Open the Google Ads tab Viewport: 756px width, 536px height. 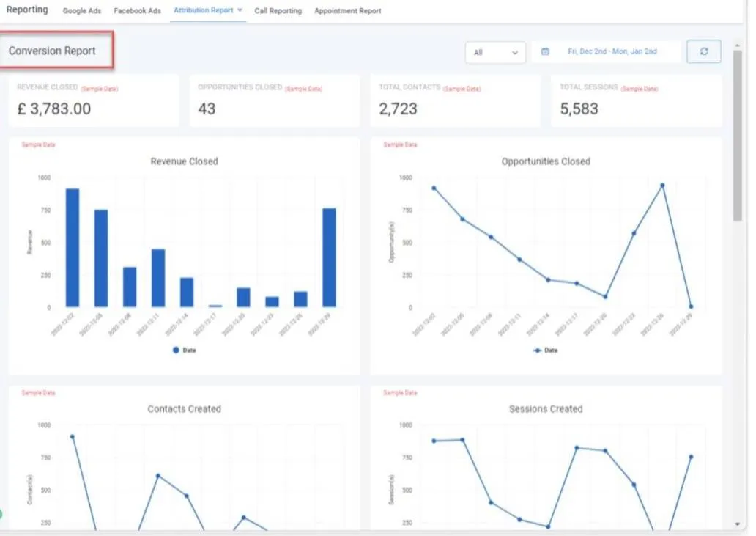(x=81, y=10)
